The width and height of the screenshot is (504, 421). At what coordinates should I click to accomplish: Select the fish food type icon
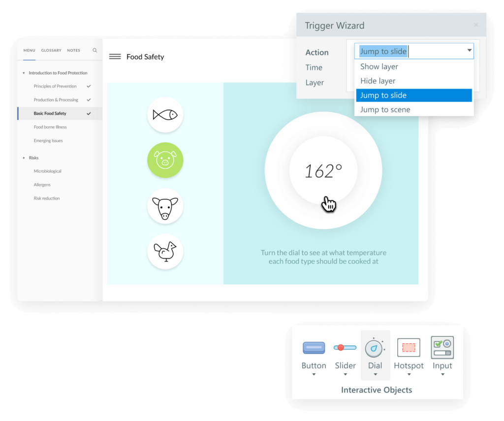coord(165,115)
